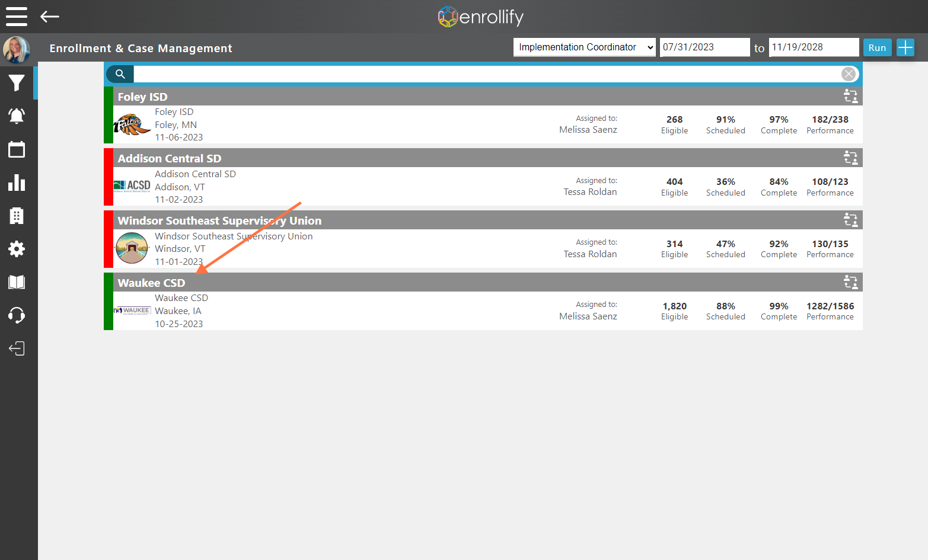
Task: Click the enrollify logo at top
Action: [481, 17]
